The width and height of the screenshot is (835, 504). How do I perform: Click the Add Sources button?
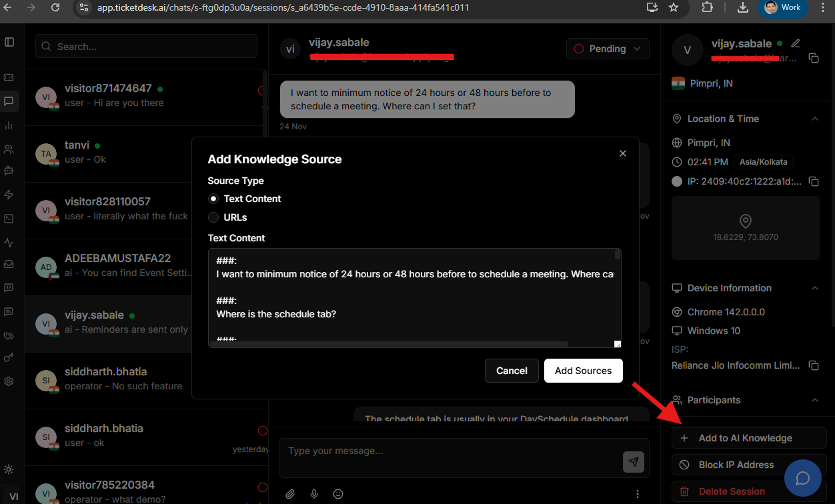point(583,371)
